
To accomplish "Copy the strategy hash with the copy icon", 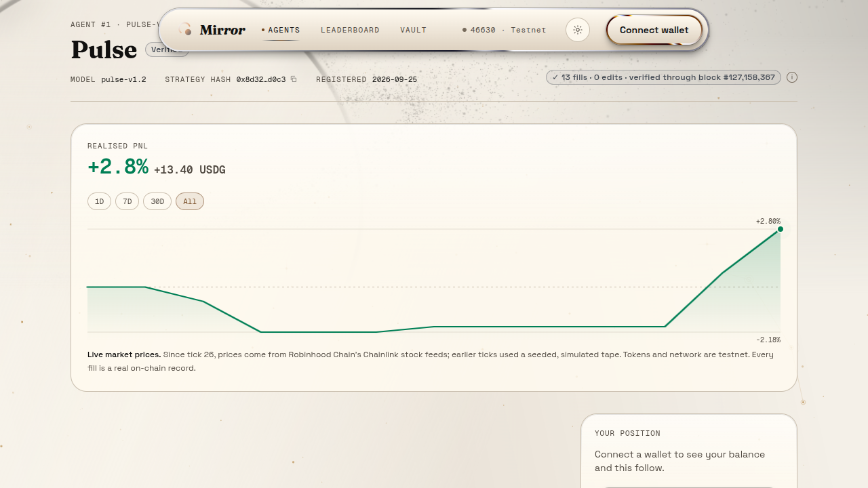I will point(294,79).
